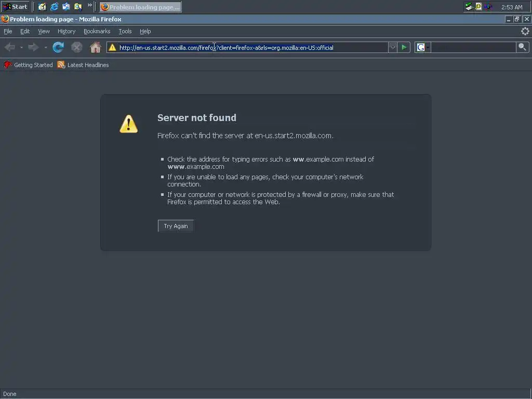
Task: Open the Bookmarks menu
Action: tap(97, 31)
